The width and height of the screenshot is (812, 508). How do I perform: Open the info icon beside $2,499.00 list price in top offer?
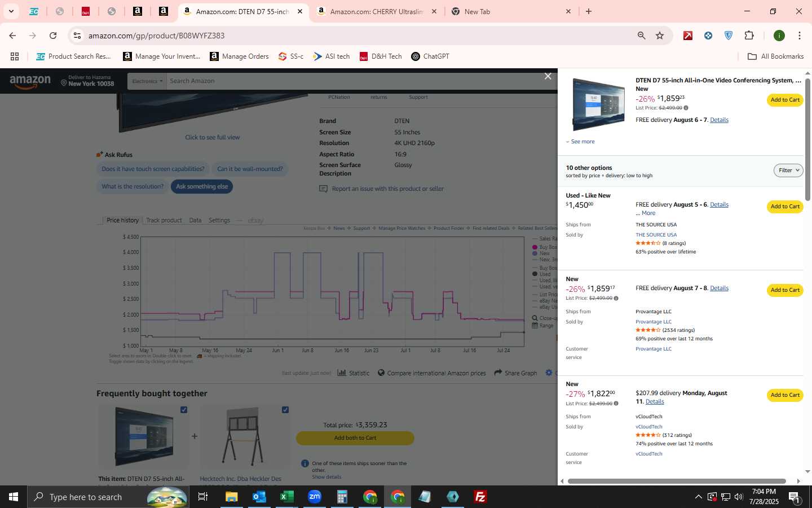[686, 108]
